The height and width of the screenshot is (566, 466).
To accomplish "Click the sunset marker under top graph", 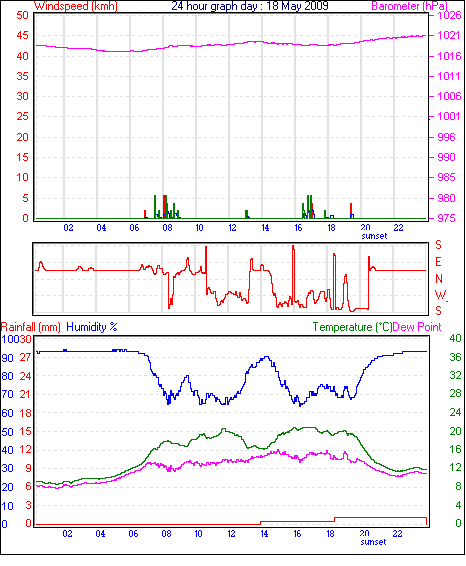I will [x=374, y=236].
